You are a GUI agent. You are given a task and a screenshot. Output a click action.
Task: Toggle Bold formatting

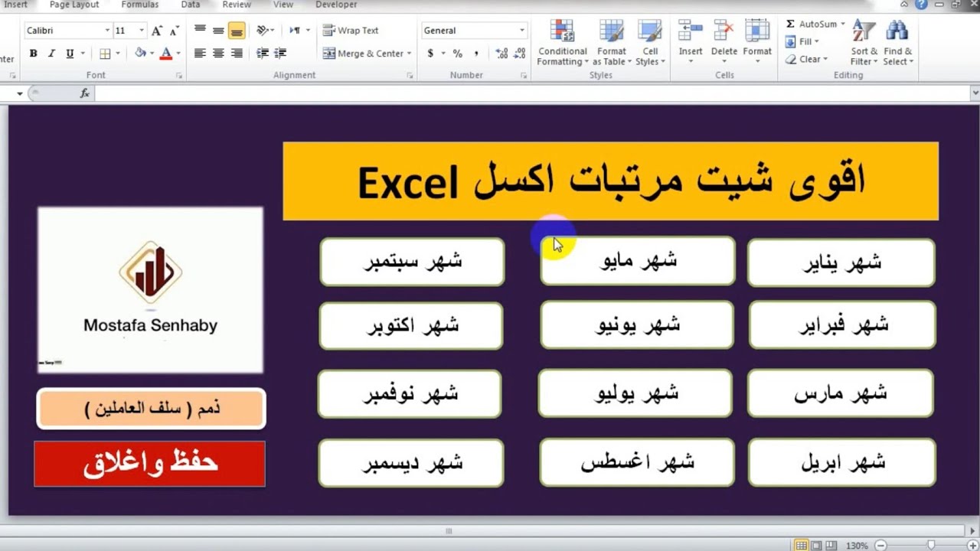tap(33, 54)
